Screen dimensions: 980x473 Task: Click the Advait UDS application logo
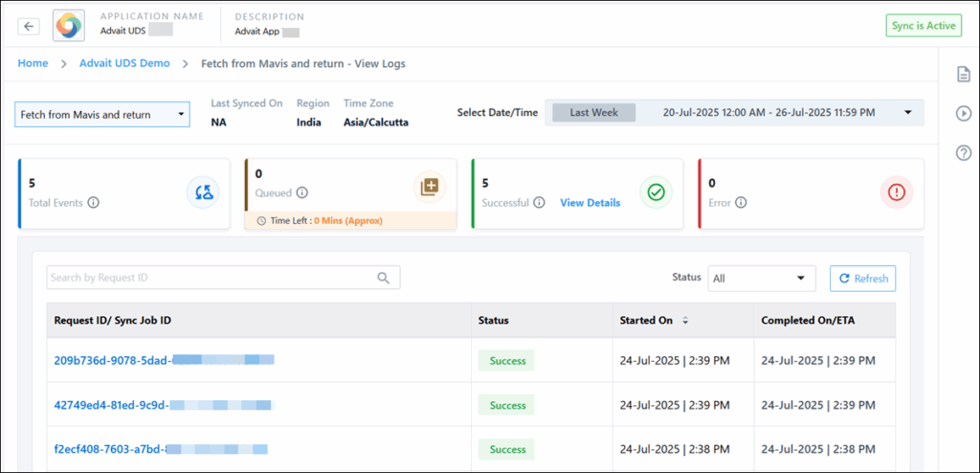click(x=69, y=25)
